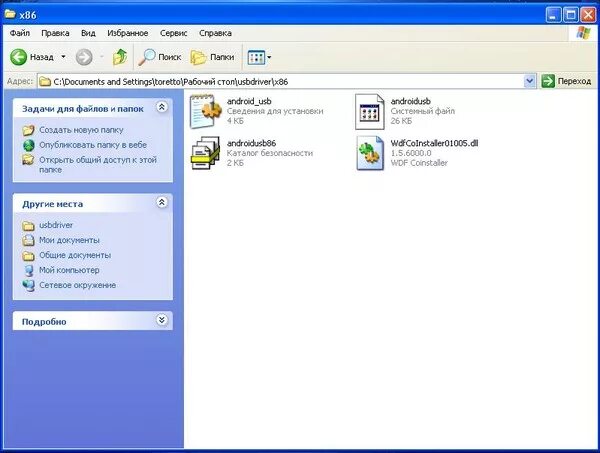Click the Подробно heading text
This screenshot has height=453, width=600.
pos(44,322)
